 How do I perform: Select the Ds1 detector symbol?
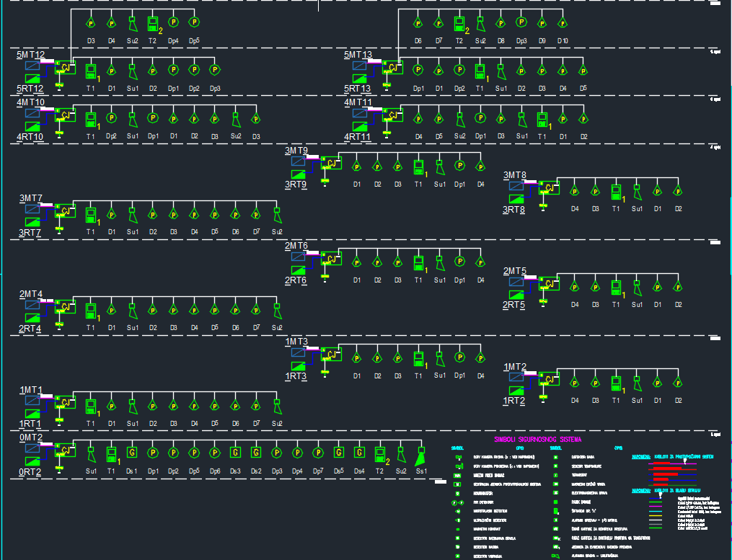pyautogui.click(x=132, y=453)
